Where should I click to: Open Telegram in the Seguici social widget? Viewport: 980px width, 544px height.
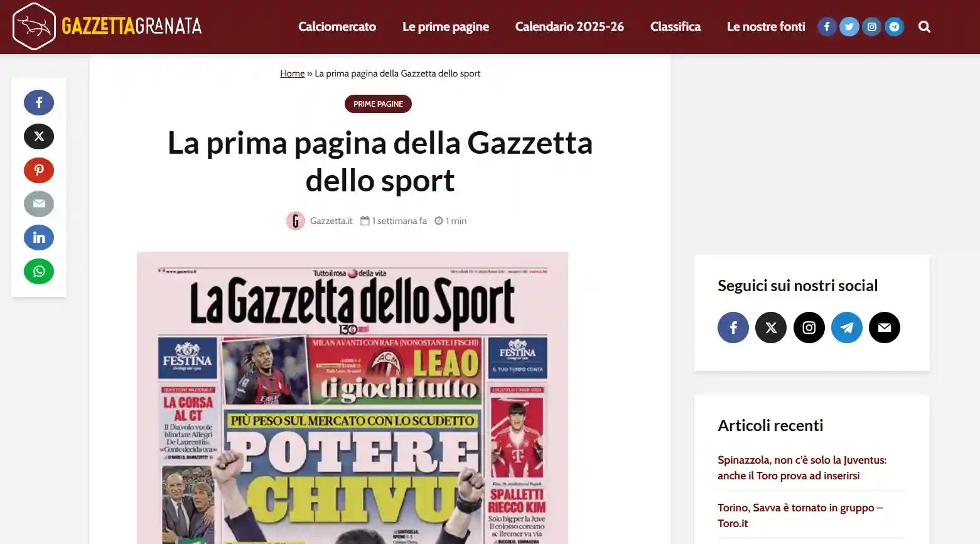pos(847,328)
